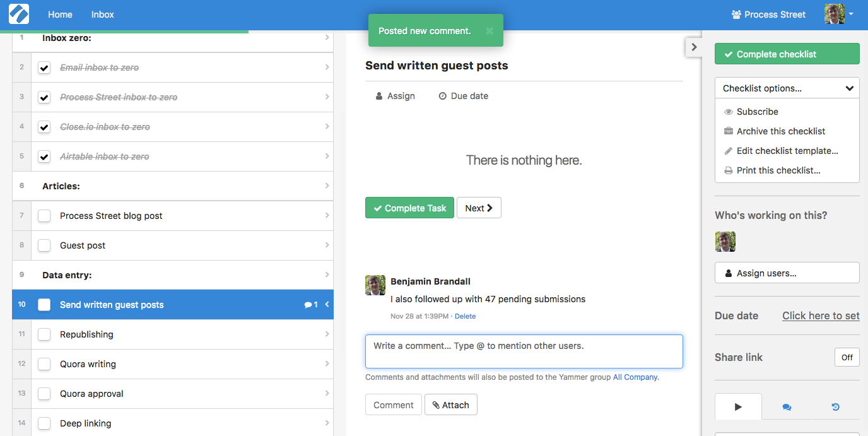The image size is (868, 436).
Task: Go to Home in top navigation
Action: (60, 15)
